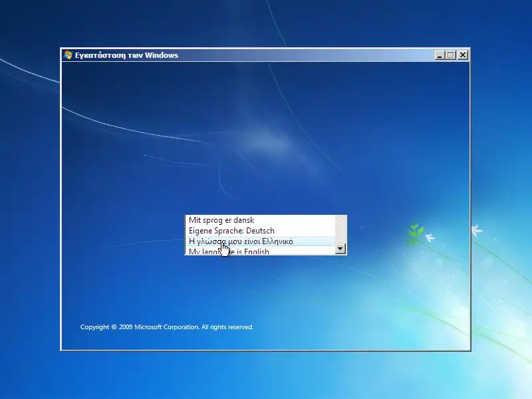The height and width of the screenshot is (399, 532).
Task: Select 'Mit sprog er dansk' language option
Action: point(260,220)
